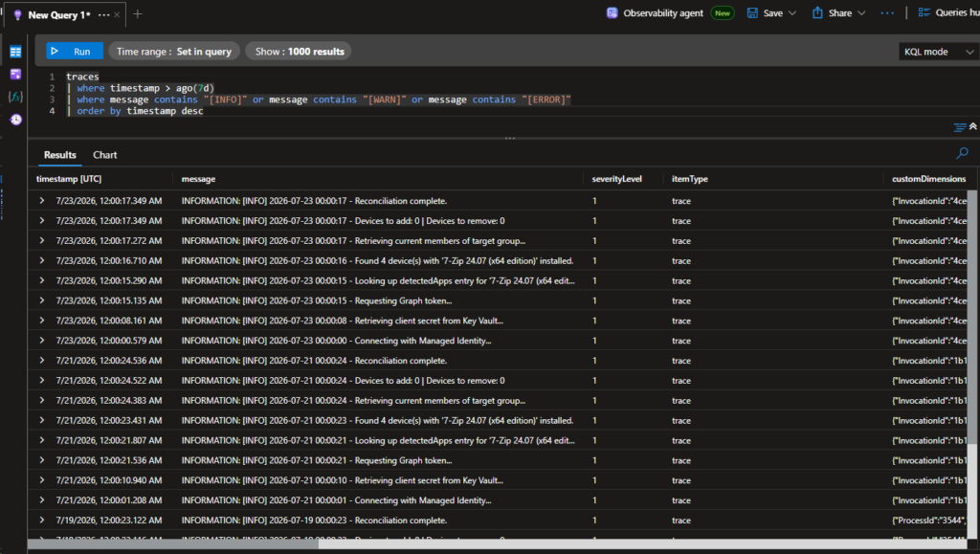
Task: Select message 'Connecting with Managed Identity' 2026-07-23
Action: 336,341
